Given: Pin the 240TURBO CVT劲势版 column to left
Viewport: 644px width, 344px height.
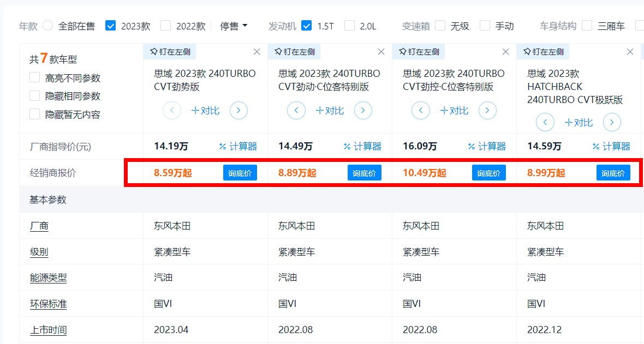Looking at the screenshot, I should (171, 51).
